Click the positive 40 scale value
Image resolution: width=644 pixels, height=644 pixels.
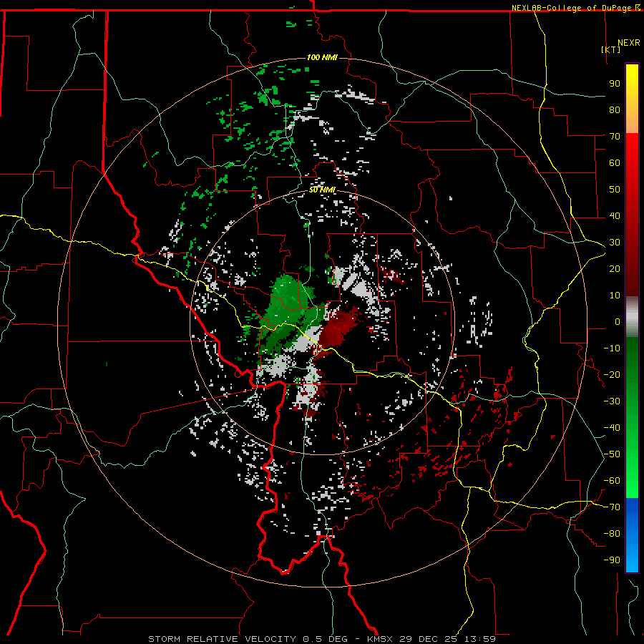615,215
